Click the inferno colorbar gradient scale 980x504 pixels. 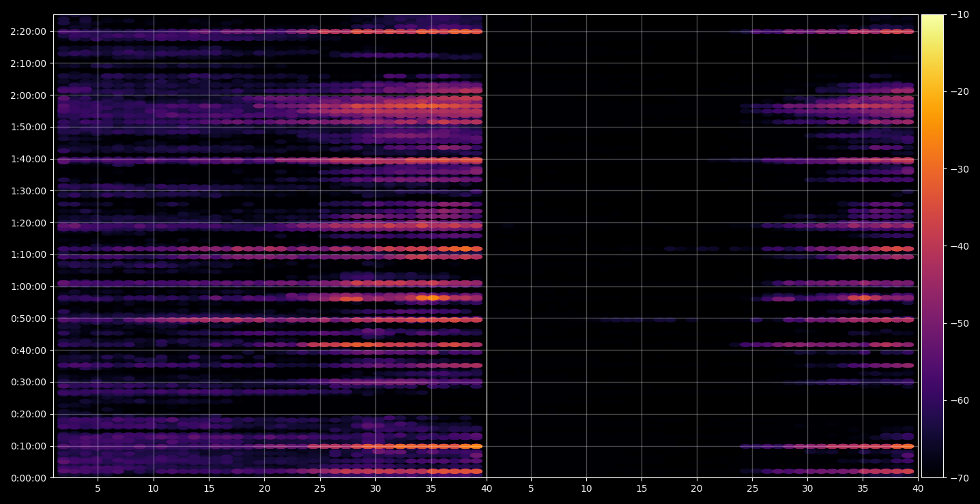click(x=932, y=246)
